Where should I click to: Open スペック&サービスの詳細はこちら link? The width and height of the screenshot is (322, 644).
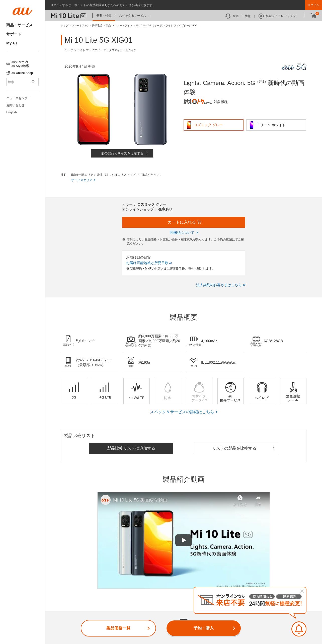point(184,412)
